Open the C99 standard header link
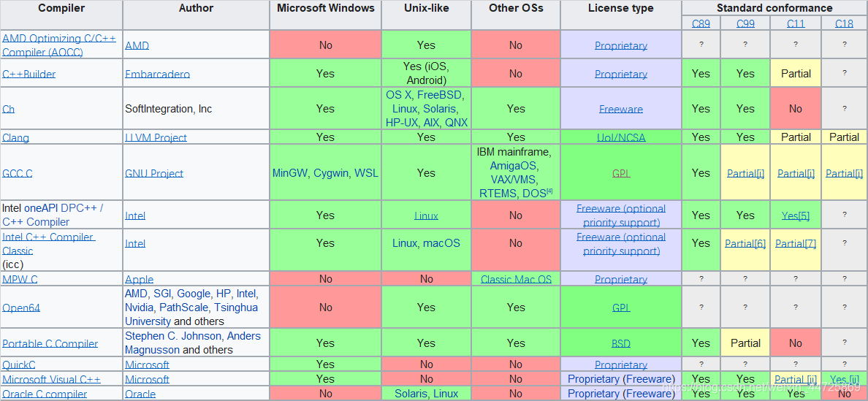Screen dimensions: 868x401 tap(746, 23)
